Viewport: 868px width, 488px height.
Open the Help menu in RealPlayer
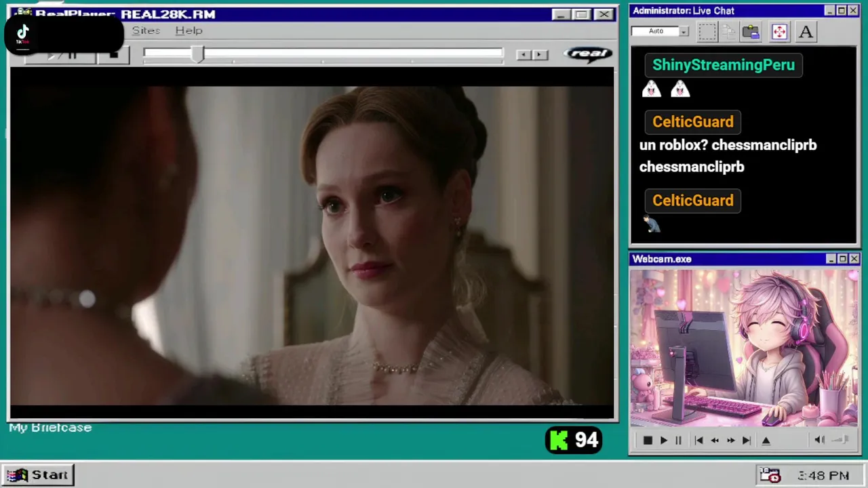pos(189,30)
